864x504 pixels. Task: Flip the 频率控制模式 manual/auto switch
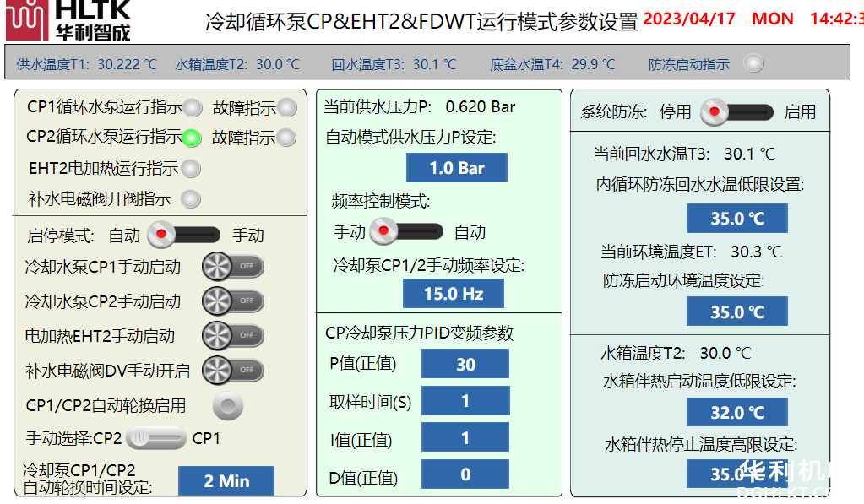click(406, 231)
